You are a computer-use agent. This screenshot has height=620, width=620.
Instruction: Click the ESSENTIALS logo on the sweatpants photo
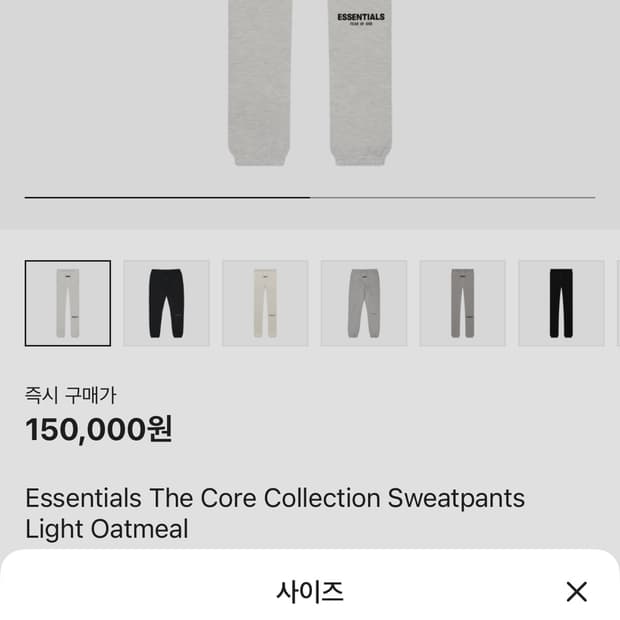[x=361, y=18]
